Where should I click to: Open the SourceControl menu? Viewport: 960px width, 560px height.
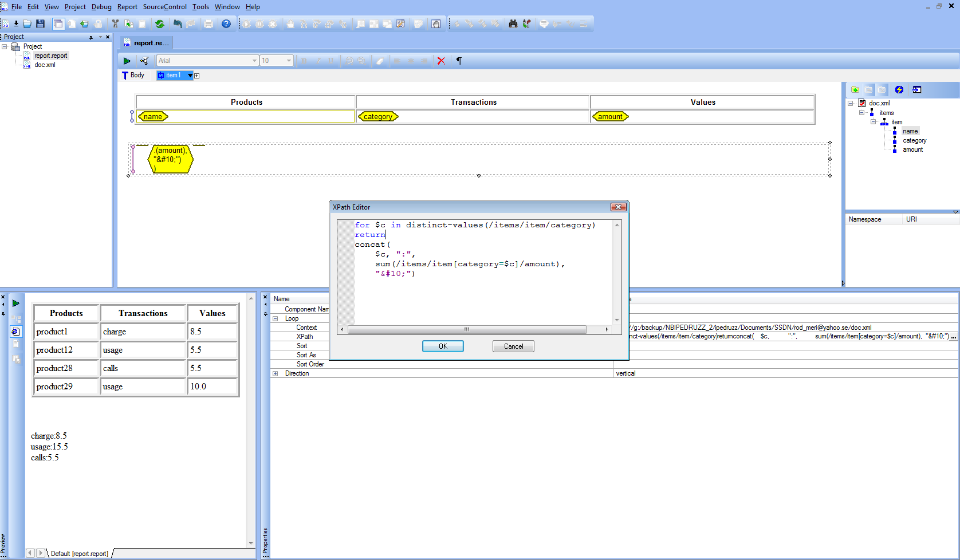[165, 7]
